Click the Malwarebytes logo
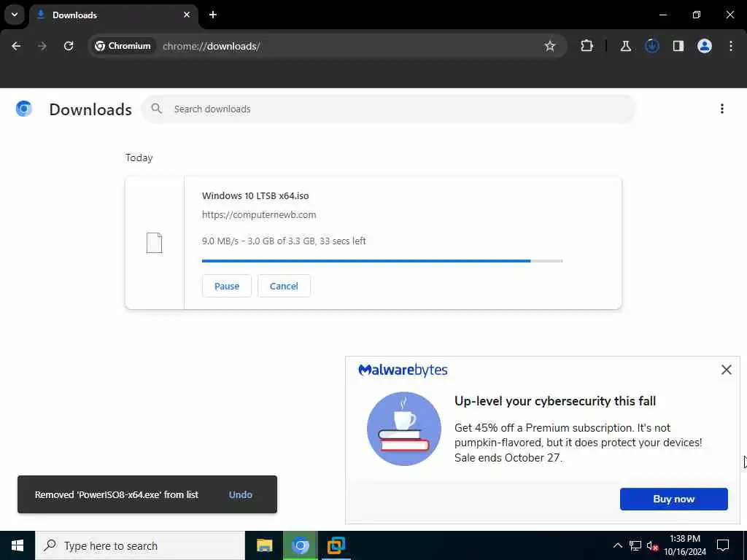Viewport: 747px width, 560px height. (x=403, y=370)
